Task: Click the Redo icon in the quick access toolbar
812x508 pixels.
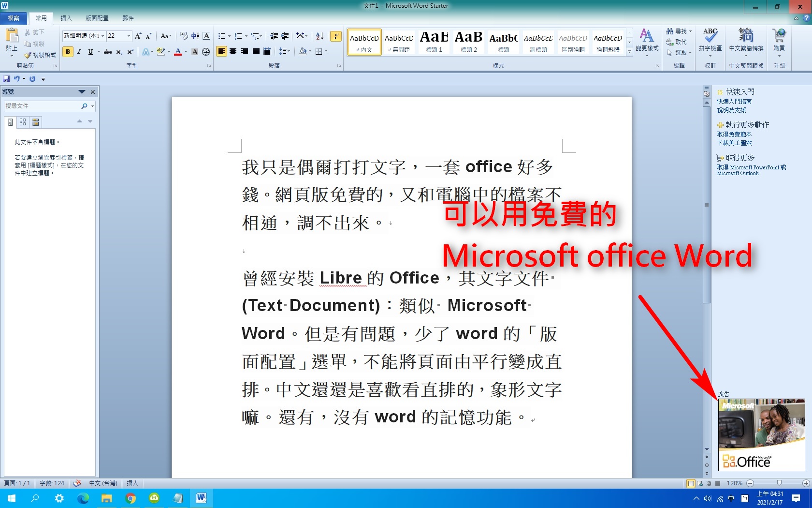Action: pyautogui.click(x=32, y=79)
